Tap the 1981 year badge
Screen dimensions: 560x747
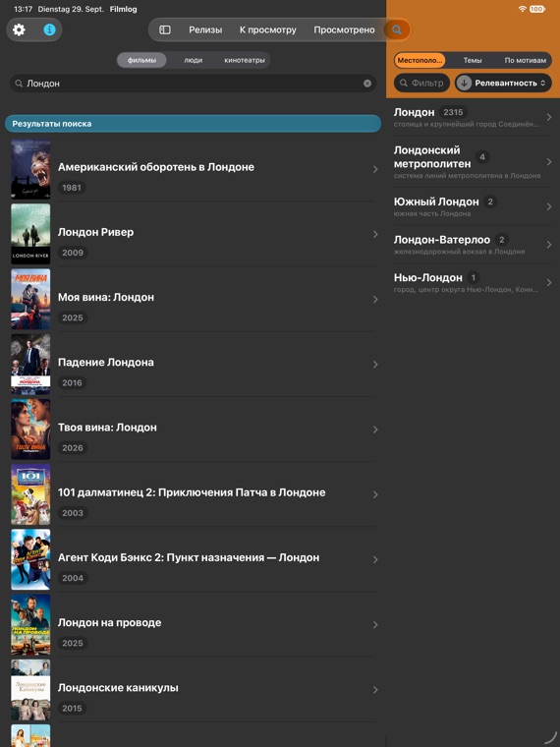(72, 188)
